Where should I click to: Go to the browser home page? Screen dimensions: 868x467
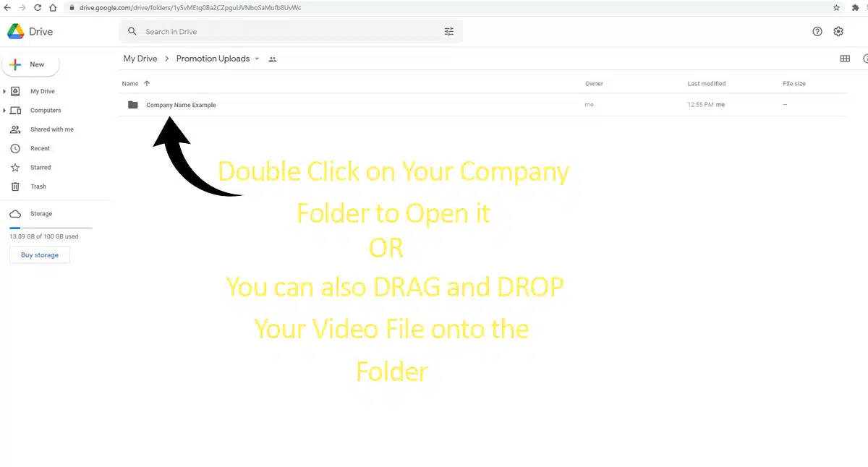pos(53,7)
